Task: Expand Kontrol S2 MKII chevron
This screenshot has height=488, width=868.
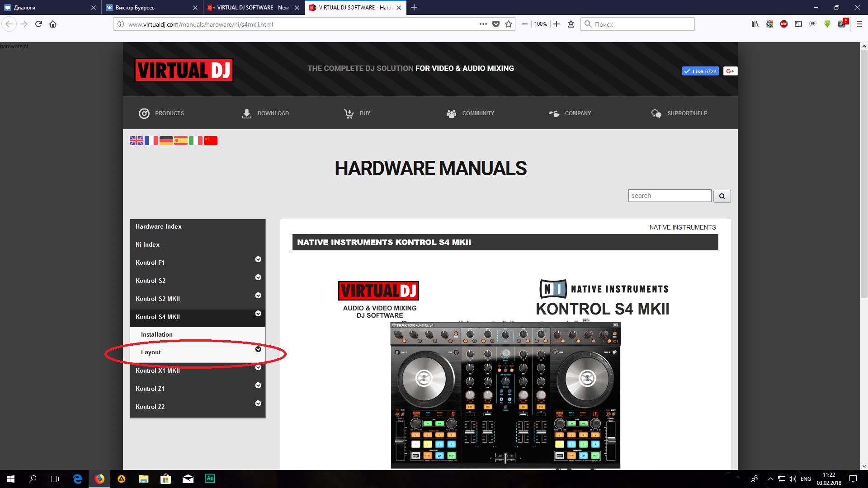Action: pos(258,296)
